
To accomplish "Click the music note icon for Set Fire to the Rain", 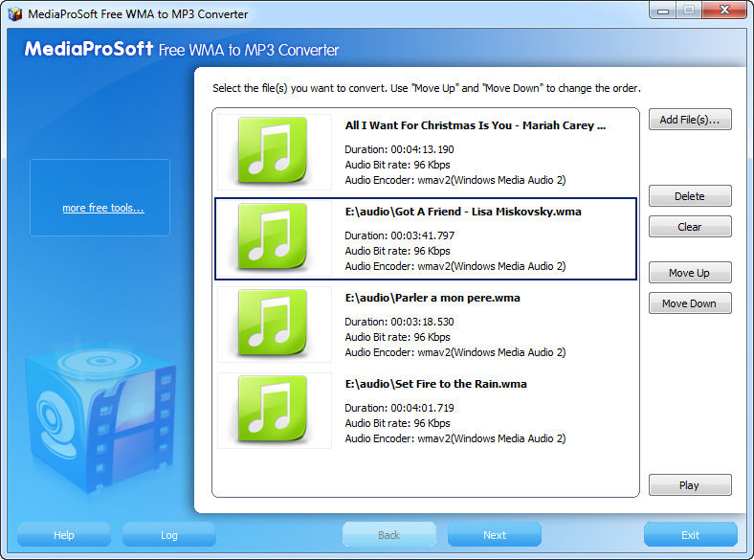I will [x=273, y=410].
